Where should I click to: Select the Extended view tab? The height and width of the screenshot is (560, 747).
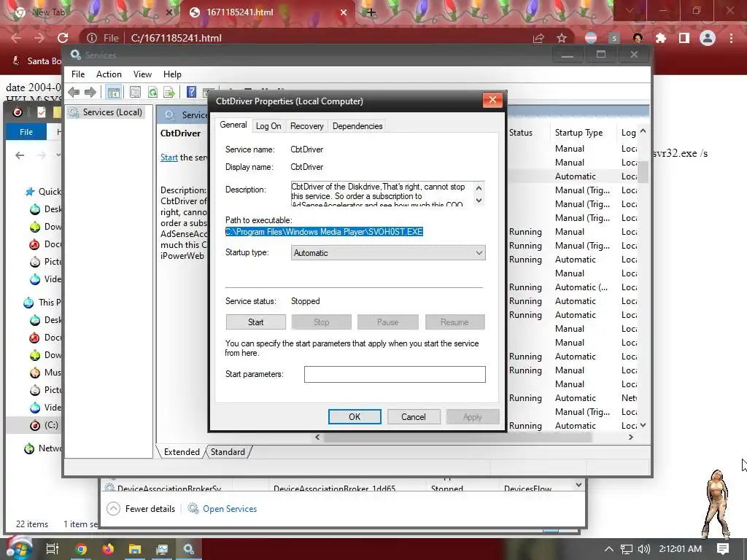click(182, 452)
